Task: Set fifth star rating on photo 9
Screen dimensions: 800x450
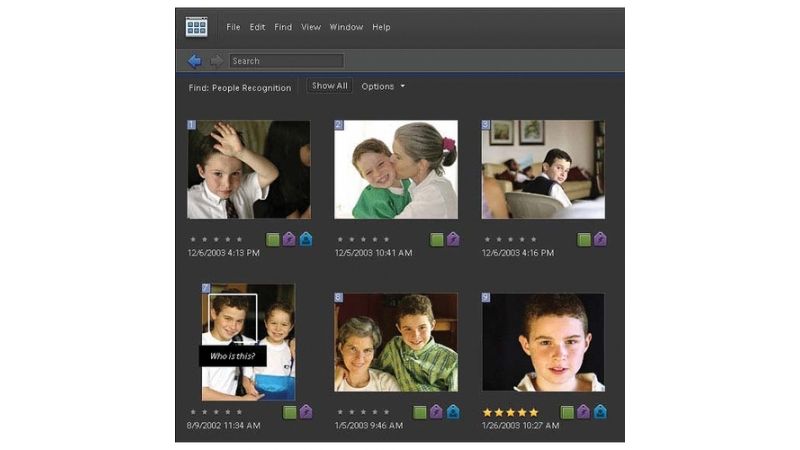Action: [x=533, y=411]
